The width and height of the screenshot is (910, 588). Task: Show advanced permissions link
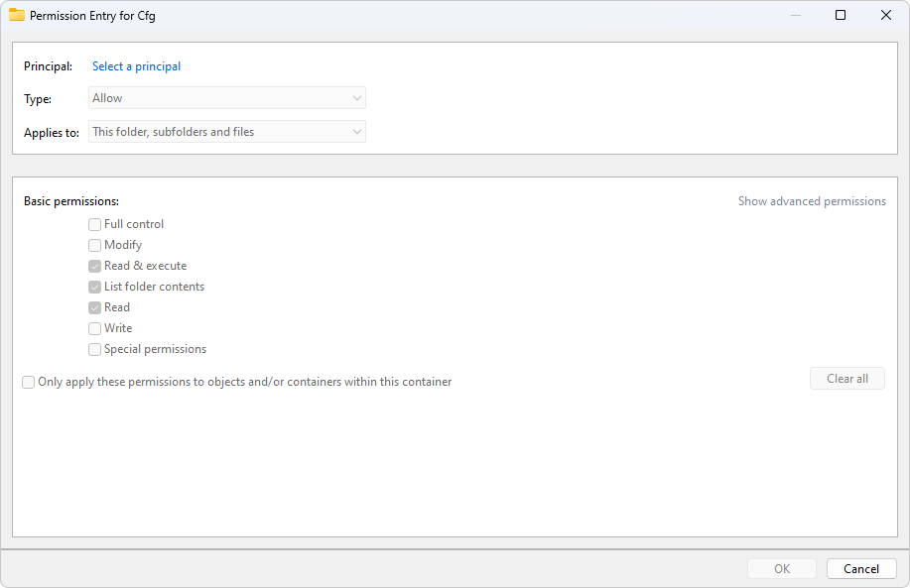click(812, 201)
